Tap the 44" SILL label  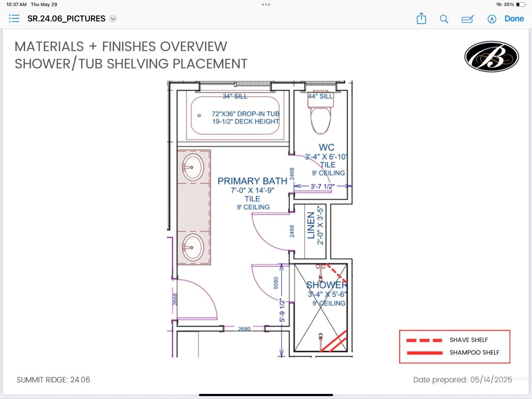point(320,97)
